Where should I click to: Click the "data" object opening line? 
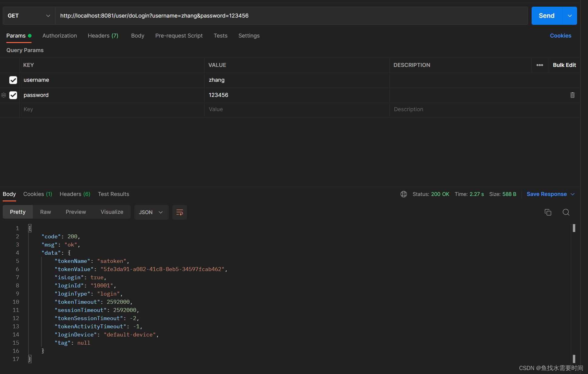tap(56, 253)
